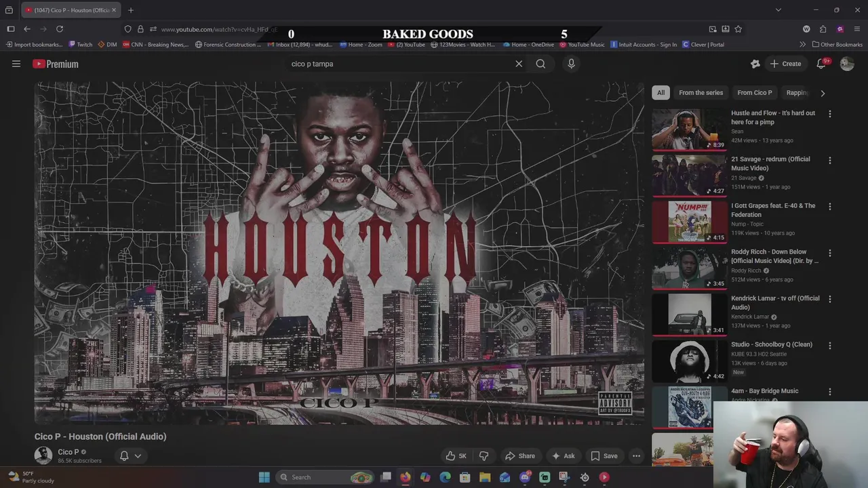Open the Twitch bookmark

(x=80, y=45)
